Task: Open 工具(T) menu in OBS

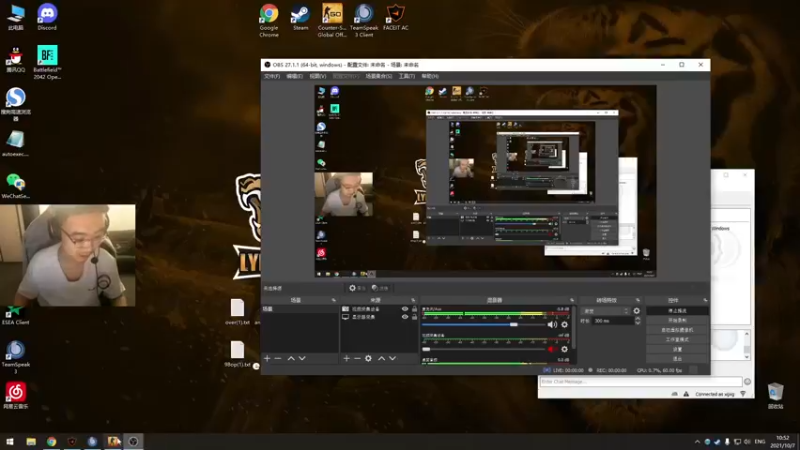Action: pos(407,77)
